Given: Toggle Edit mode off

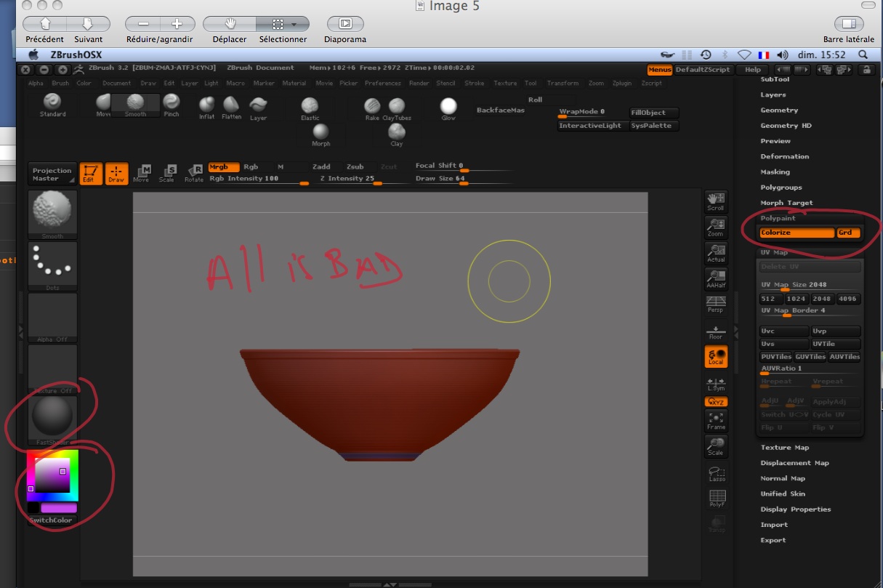Looking at the screenshot, I should pos(91,173).
